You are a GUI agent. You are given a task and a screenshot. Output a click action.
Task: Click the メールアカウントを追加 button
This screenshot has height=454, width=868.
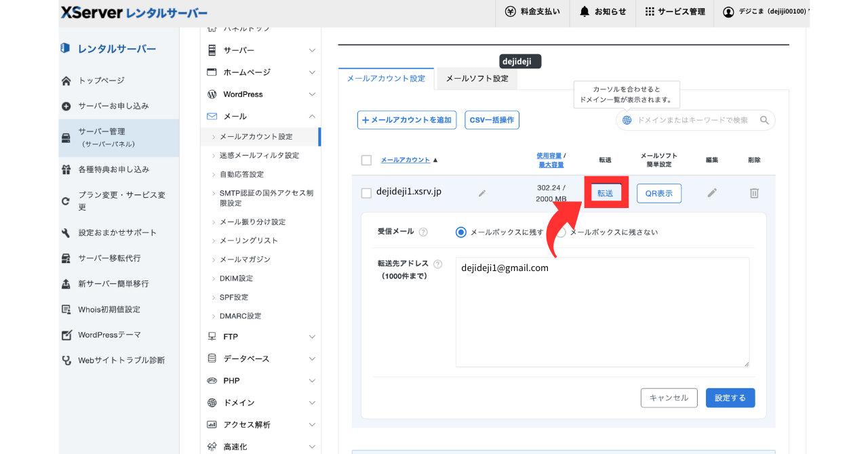click(x=407, y=120)
